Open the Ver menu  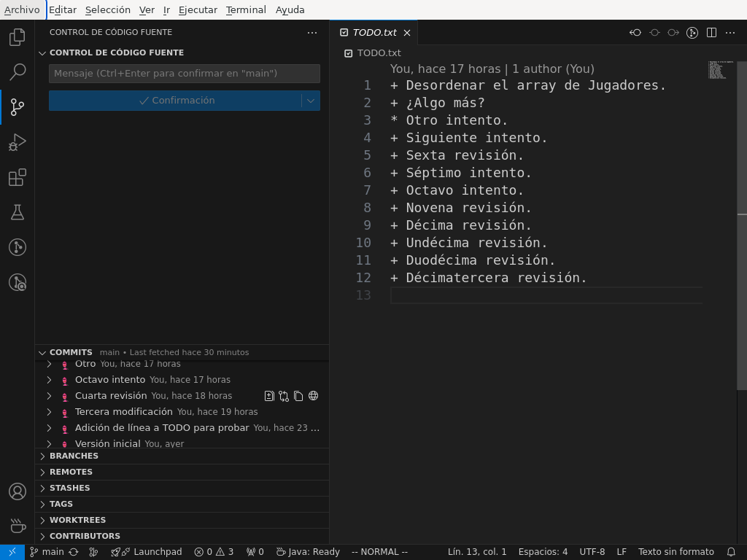pos(147,9)
